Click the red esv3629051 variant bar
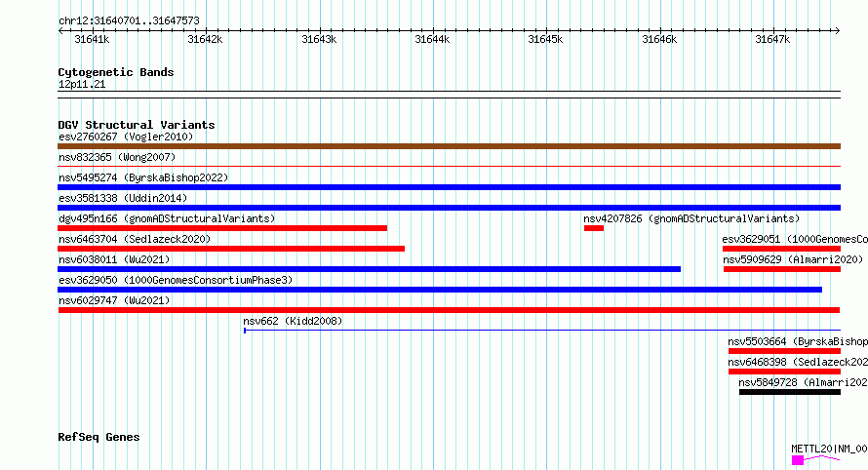This screenshot has width=868, height=470. pyautogui.click(x=781, y=249)
